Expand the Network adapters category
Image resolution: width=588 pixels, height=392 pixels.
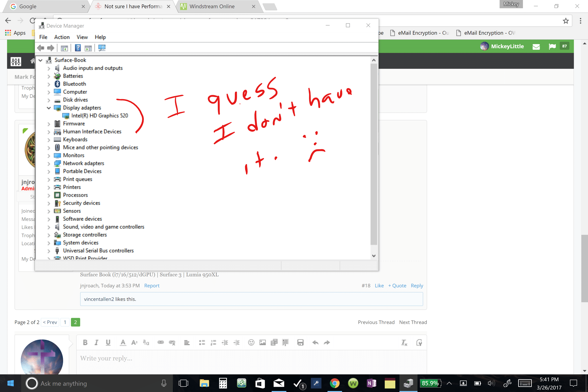point(49,163)
